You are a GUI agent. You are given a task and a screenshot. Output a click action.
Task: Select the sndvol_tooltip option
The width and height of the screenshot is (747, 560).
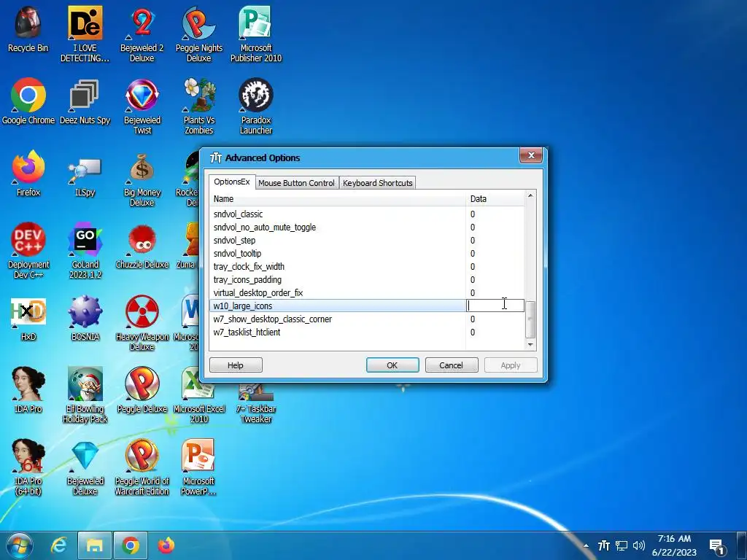(366, 254)
